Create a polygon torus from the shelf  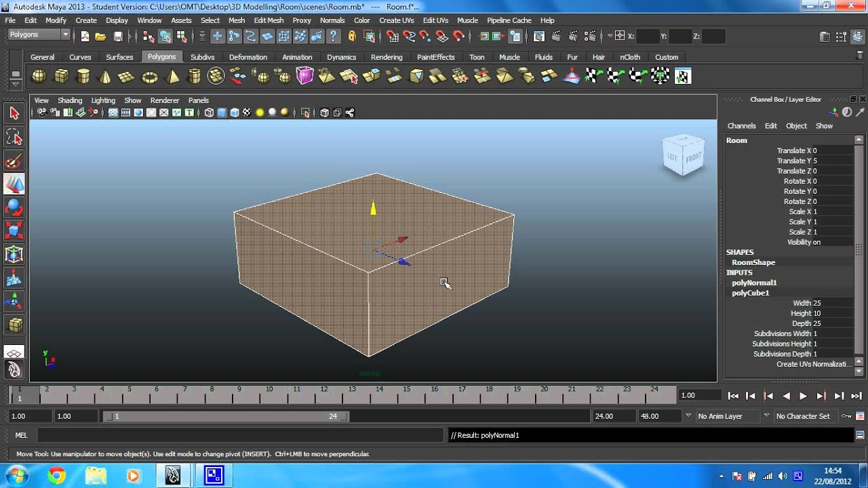click(149, 75)
